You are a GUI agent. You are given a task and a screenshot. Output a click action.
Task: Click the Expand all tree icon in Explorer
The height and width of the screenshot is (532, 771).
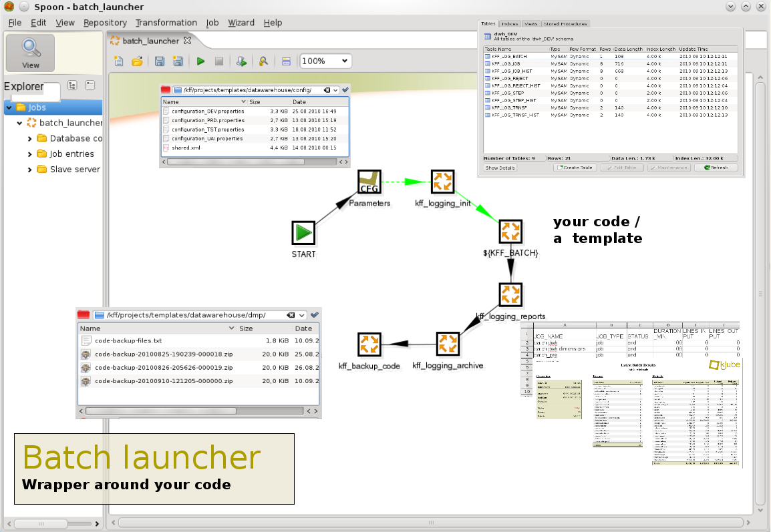72,85
